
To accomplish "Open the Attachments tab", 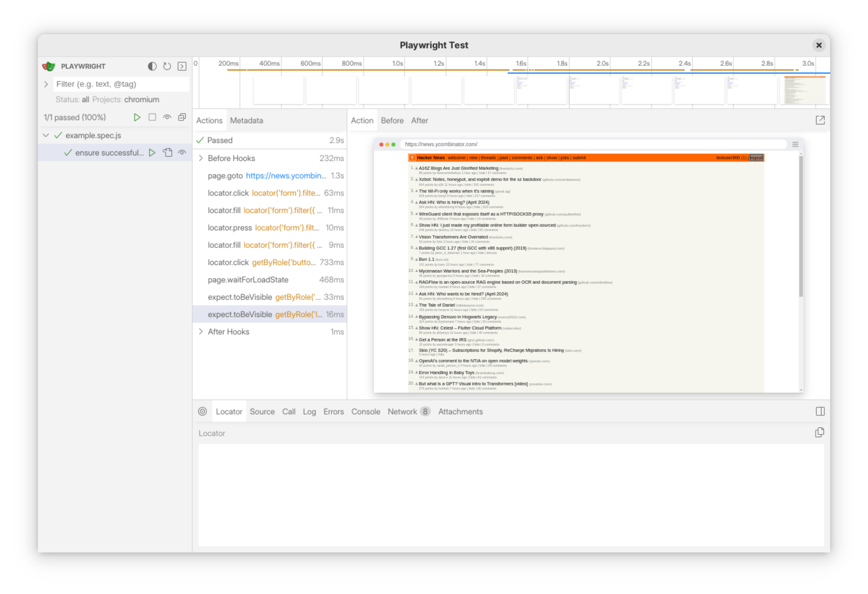I will [x=461, y=411].
